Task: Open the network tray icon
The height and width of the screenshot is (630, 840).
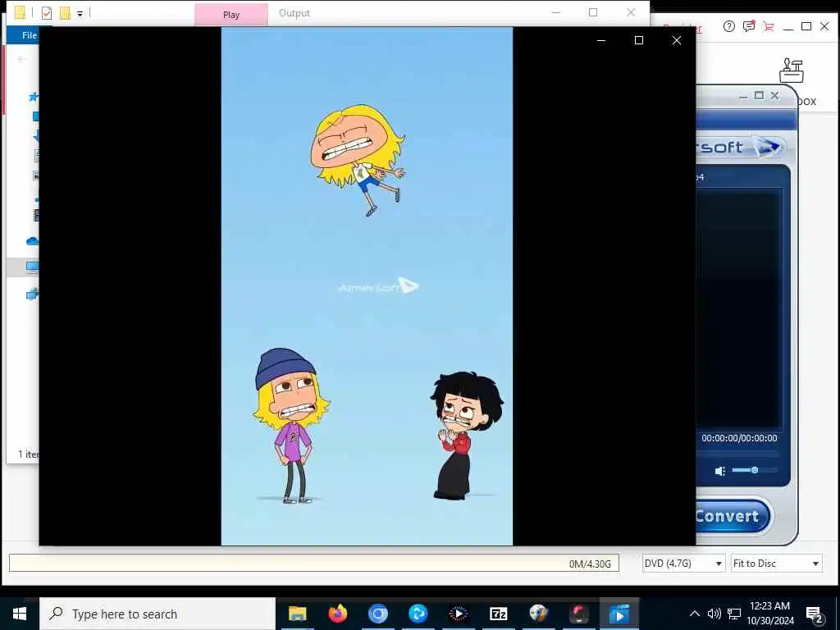Action: [x=734, y=614]
